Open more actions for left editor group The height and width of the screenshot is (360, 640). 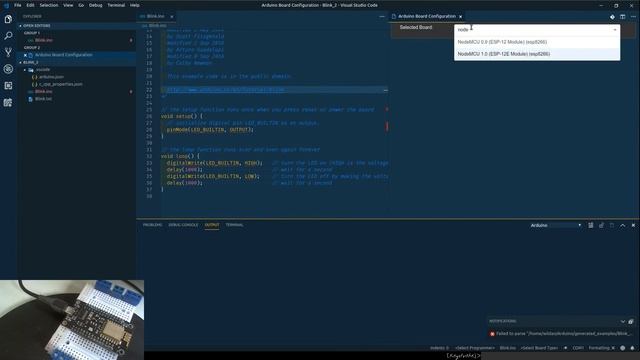pos(382,17)
